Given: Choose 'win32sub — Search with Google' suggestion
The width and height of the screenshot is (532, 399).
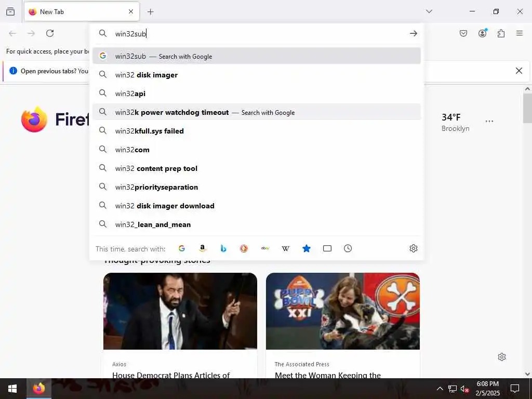Looking at the screenshot, I should click(257, 56).
